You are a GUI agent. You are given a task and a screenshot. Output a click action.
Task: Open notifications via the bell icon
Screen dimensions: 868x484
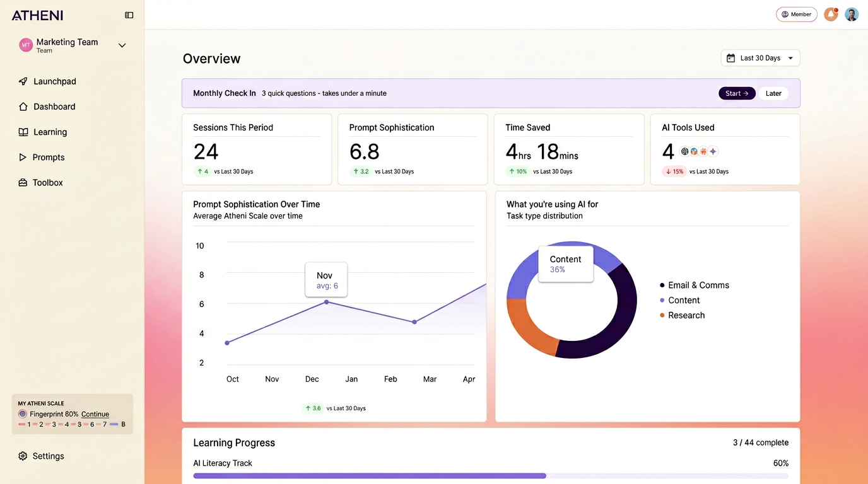(x=831, y=14)
